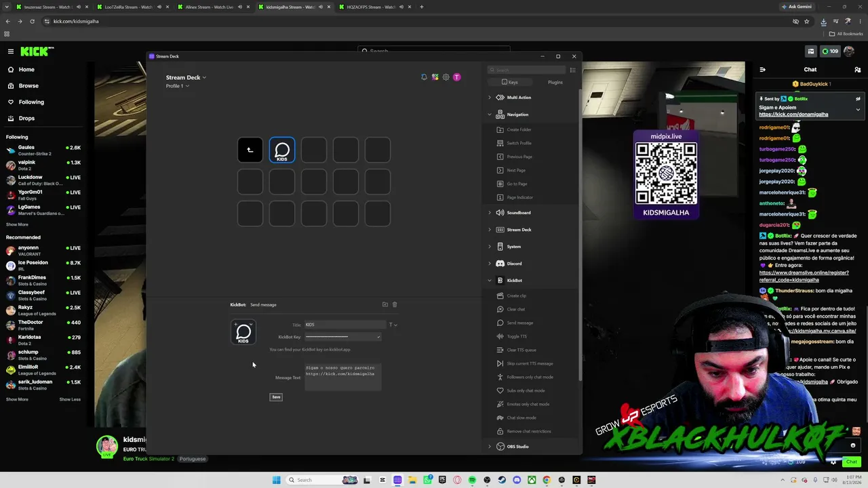Image resolution: width=868 pixels, height=488 pixels.
Task: Click the back-arrow folder key on the deck
Action: [x=250, y=150]
